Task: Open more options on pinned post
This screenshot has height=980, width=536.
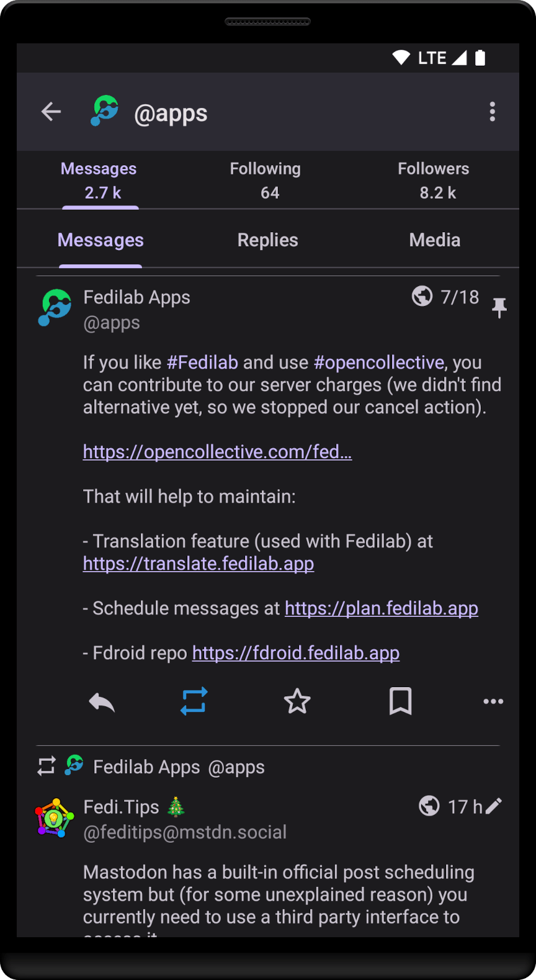Action: 493,701
